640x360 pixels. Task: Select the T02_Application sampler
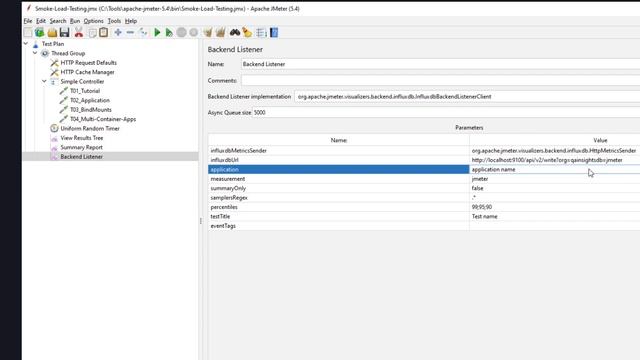click(x=90, y=100)
